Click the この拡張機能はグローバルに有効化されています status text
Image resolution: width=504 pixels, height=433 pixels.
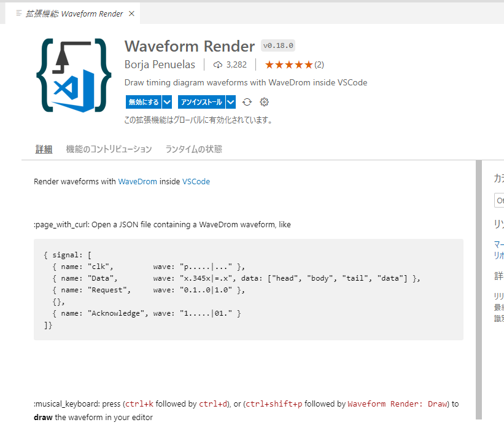pos(198,120)
